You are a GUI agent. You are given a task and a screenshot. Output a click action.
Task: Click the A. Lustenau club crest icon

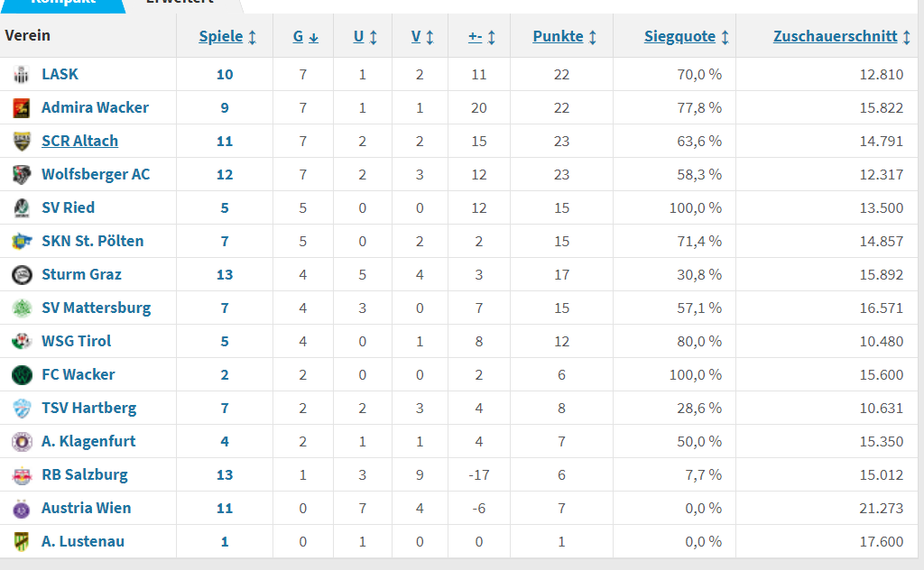[x=22, y=541]
